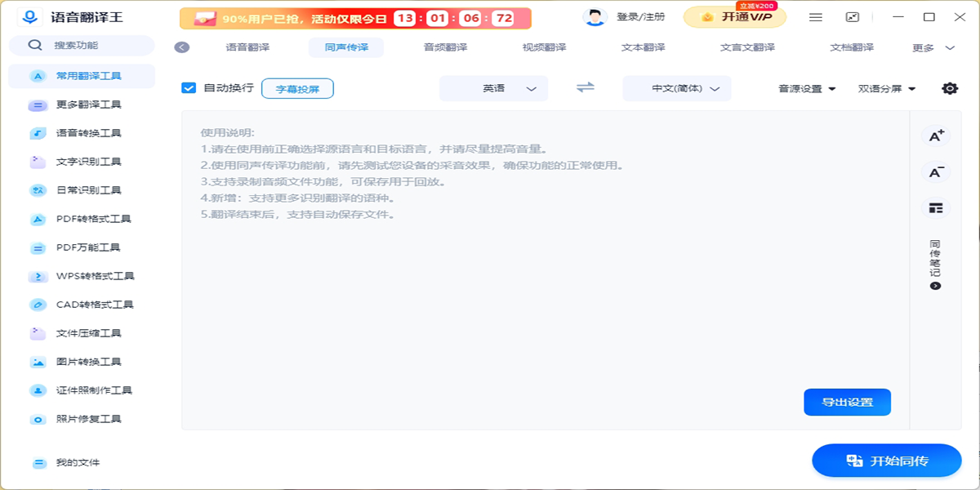
Task: Increase font size with the A+ icon
Action: pyautogui.click(x=936, y=137)
